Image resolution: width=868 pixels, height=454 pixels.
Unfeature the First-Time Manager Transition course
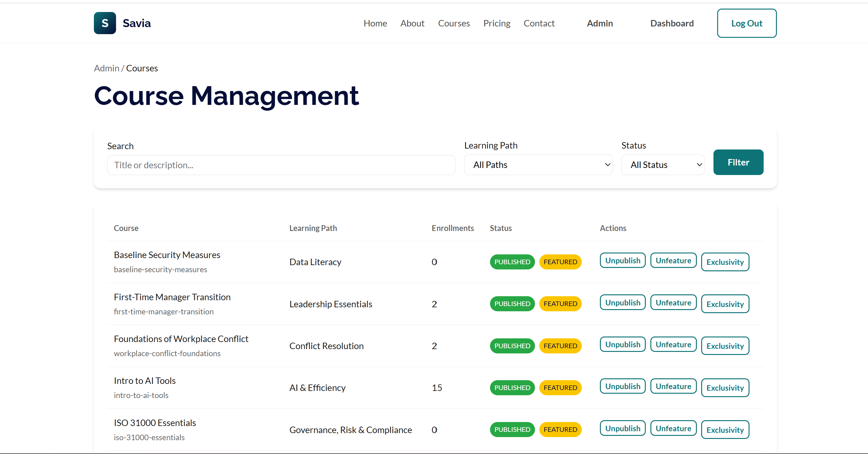pyautogui.click(x=673, y=302)
